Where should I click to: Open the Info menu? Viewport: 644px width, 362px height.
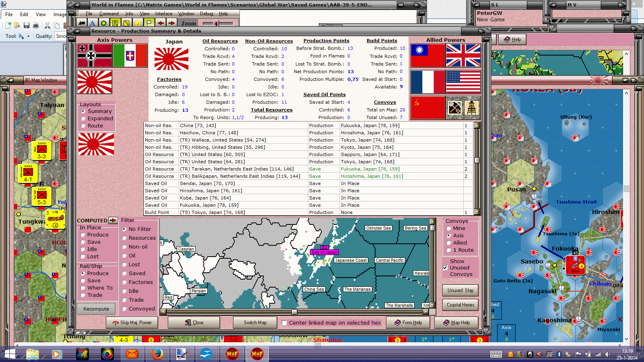click(129, 14)
